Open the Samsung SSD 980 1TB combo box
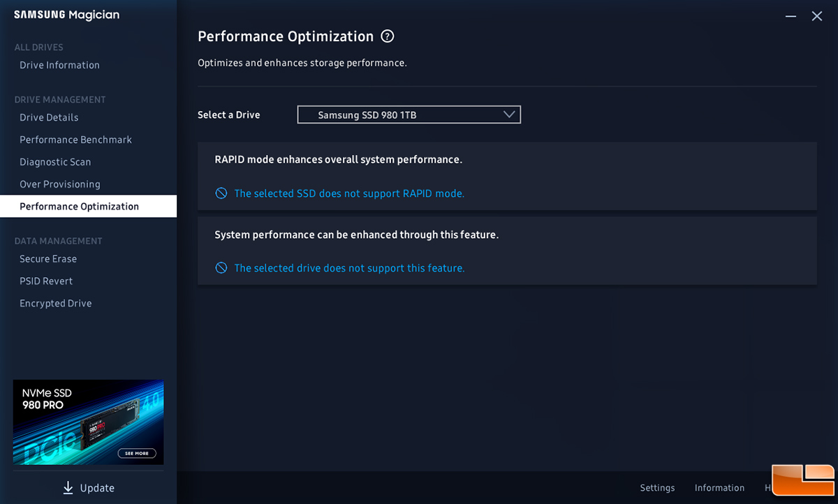This screenshot has width=838, height=504. (409, 114)
